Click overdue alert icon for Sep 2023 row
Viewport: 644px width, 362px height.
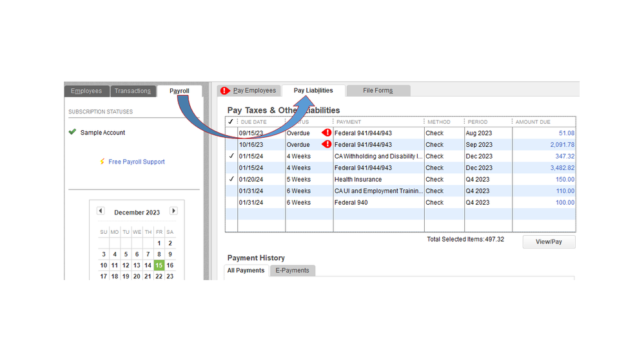[x=327, y=144]
